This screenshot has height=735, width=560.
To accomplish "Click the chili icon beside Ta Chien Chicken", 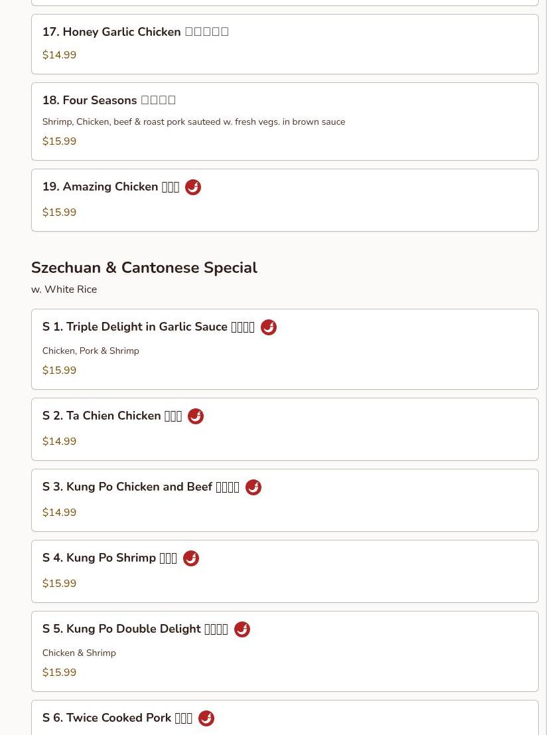I will click(x=196, y=416).
